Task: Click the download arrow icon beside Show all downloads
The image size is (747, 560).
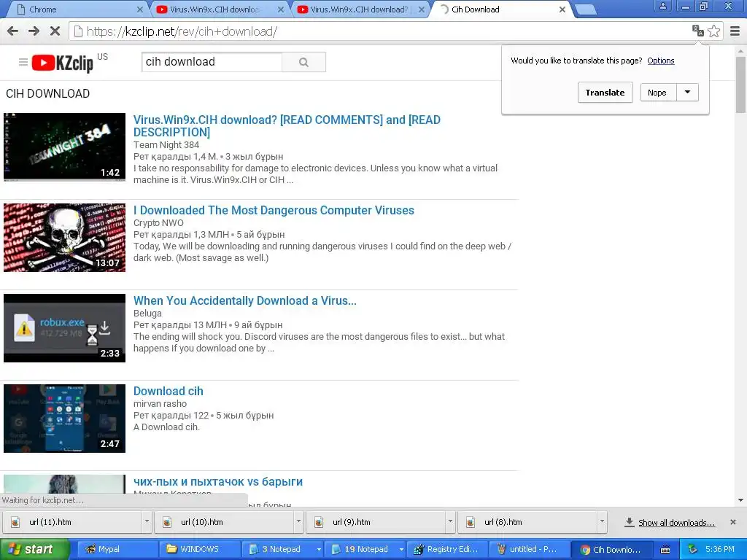Action: pyautogui.click(x=630, y=522)
